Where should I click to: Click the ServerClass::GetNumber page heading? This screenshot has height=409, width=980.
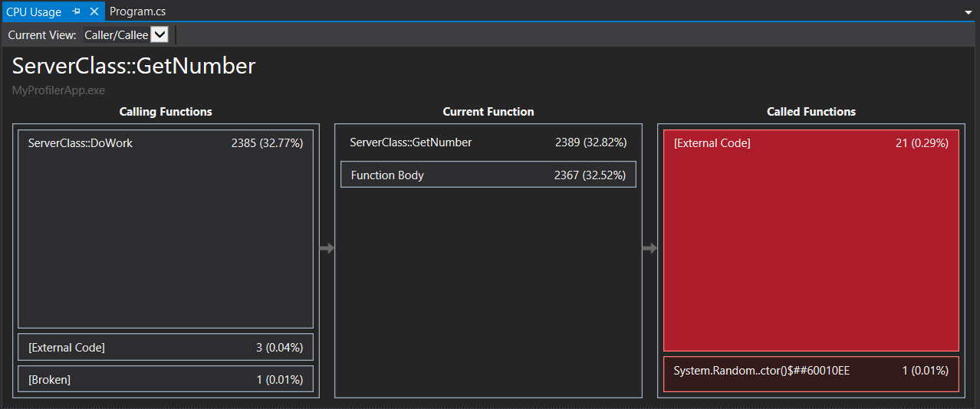[x=133, y=66]
